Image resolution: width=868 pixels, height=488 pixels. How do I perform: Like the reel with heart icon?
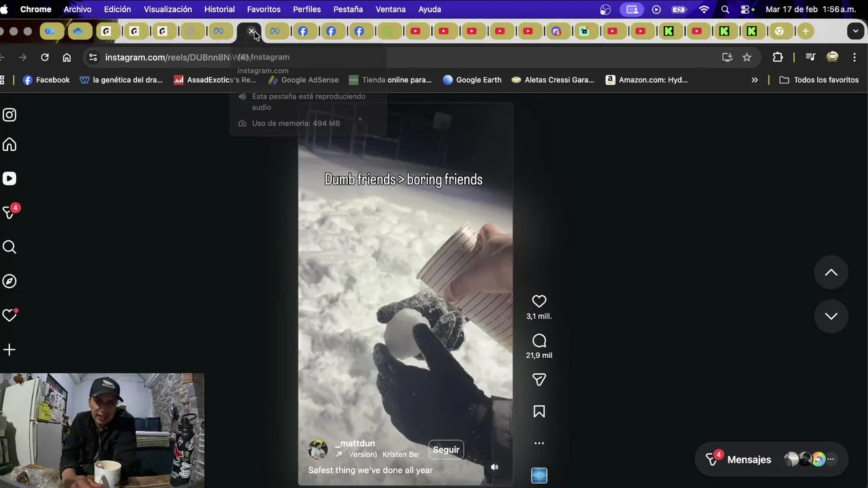pos(539,301)
